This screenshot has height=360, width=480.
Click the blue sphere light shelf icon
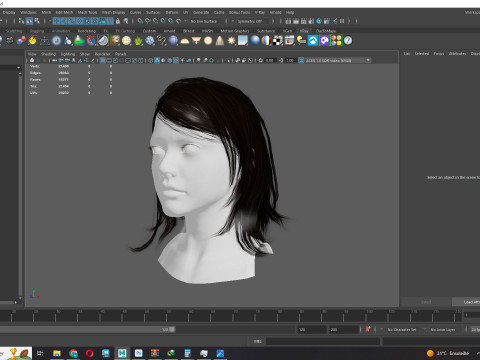coord(173,41)
